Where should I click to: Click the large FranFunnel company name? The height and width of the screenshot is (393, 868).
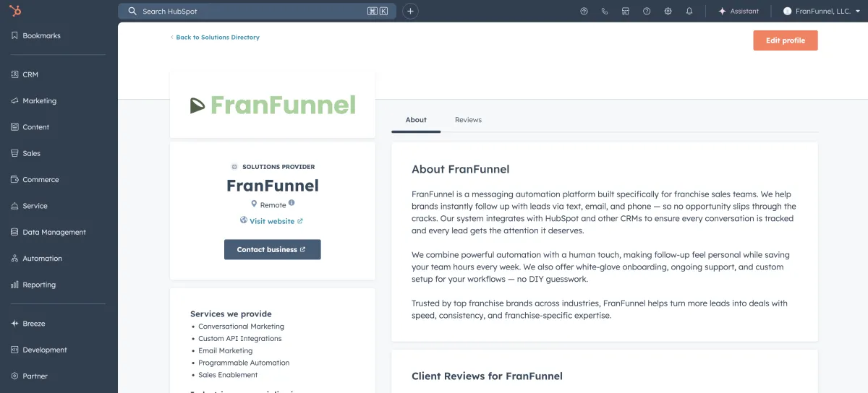click(273, 186)
